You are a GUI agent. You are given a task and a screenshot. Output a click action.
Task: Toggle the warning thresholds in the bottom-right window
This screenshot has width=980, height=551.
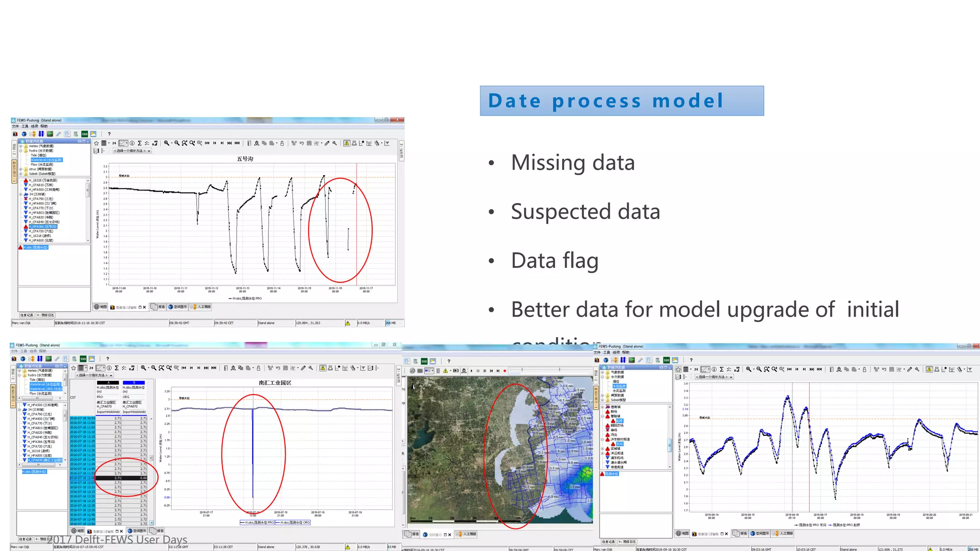coord(929,369)
